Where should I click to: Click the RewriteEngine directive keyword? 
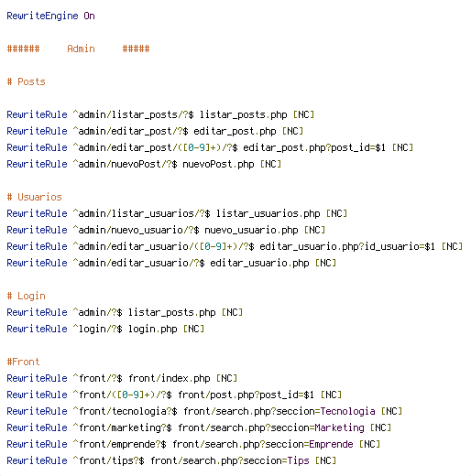coord(42,16)
